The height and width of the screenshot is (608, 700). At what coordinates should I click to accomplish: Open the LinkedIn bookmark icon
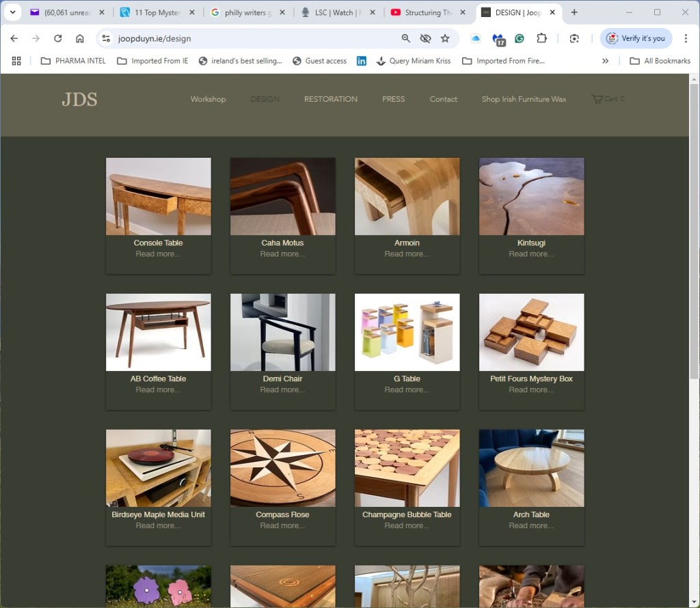click(362, 61)
